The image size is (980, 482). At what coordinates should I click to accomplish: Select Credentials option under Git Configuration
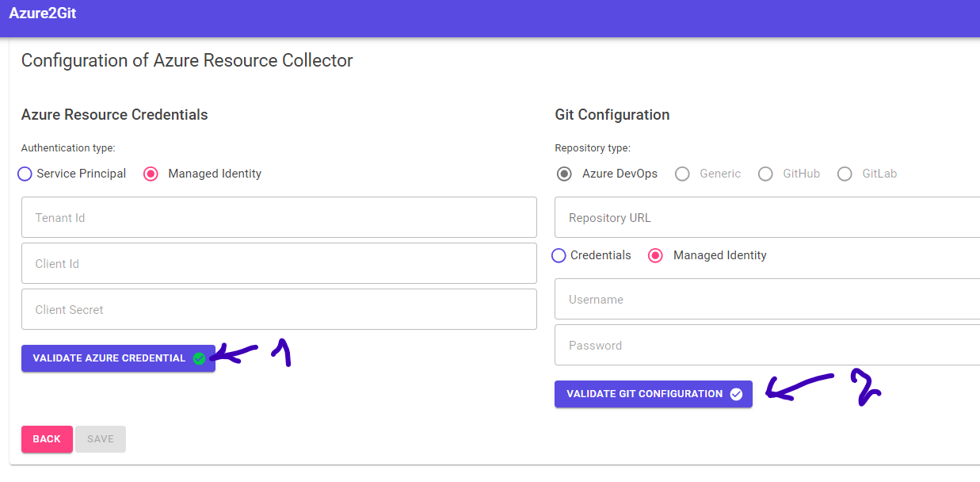[559, 255]
